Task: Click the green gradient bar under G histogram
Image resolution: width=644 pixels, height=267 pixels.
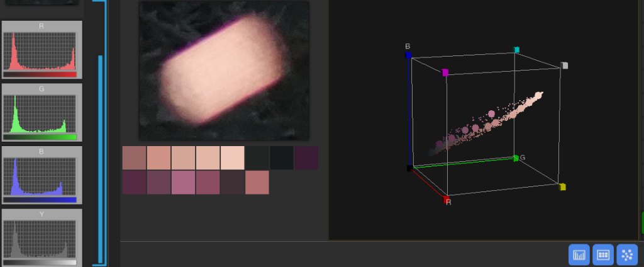Action: click(x=40, y=137)
